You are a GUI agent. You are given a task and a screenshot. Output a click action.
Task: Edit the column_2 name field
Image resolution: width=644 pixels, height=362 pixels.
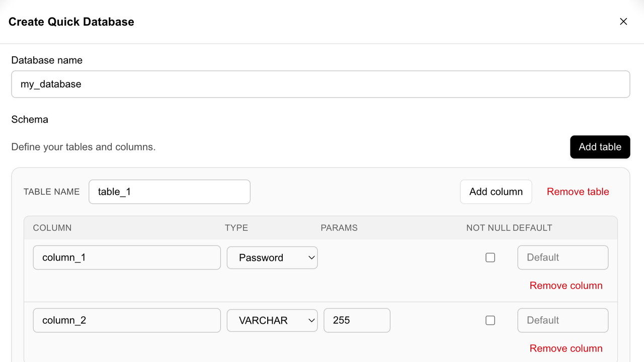127,320
